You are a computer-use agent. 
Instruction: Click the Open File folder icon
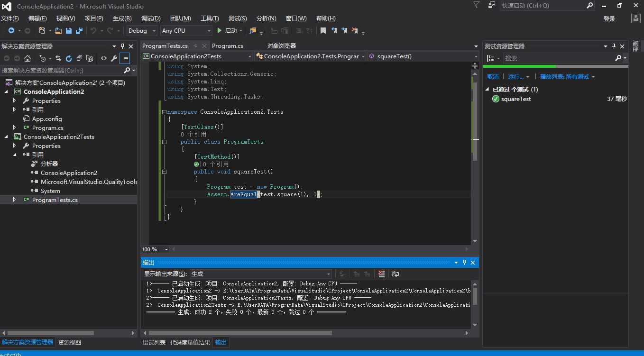58,31
